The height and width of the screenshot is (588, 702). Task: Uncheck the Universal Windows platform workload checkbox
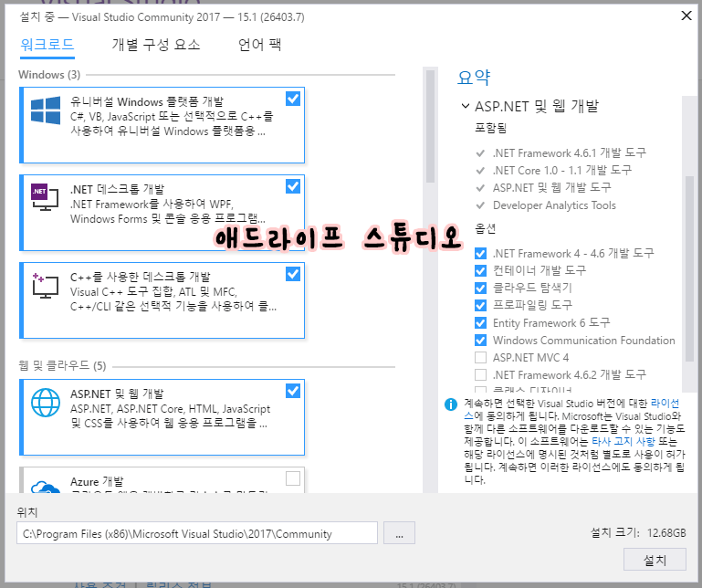(x=293, y=99)
